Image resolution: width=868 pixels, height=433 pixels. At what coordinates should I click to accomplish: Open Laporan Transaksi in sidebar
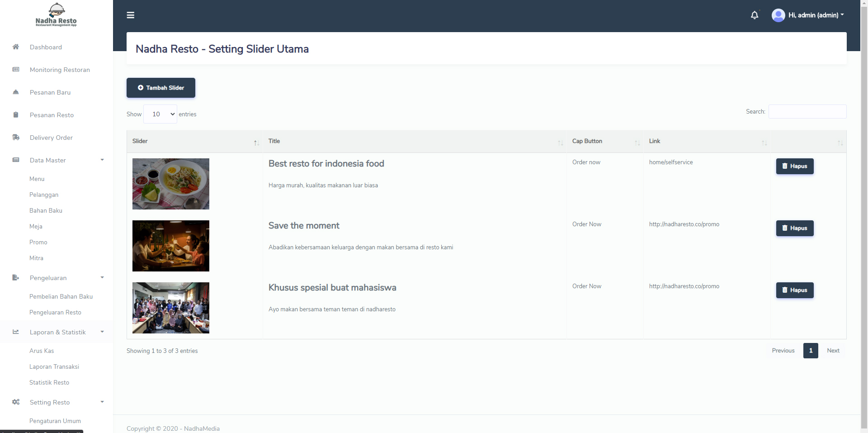54,366
